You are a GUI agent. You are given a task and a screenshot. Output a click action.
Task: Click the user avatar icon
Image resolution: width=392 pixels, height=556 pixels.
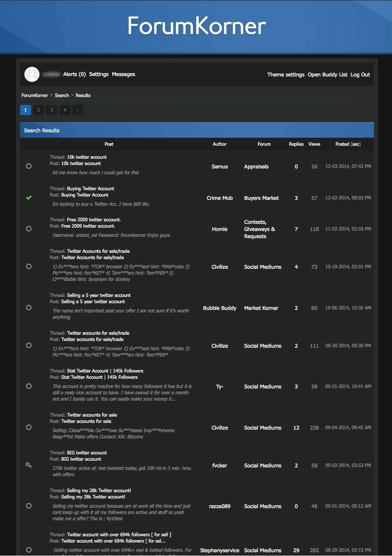[x=32, y=74]
